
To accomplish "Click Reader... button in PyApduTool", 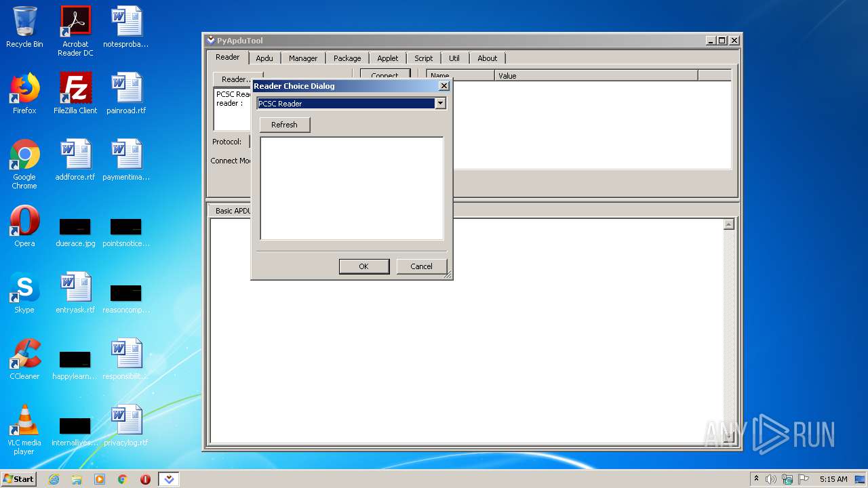I will pyautogui.click(x=233, y=79).
